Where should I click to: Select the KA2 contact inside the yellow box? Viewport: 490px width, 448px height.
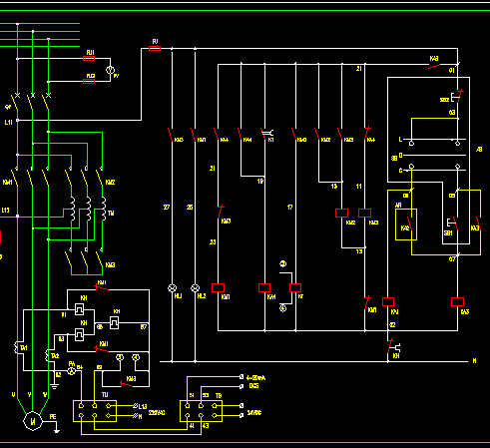point(410,224)
